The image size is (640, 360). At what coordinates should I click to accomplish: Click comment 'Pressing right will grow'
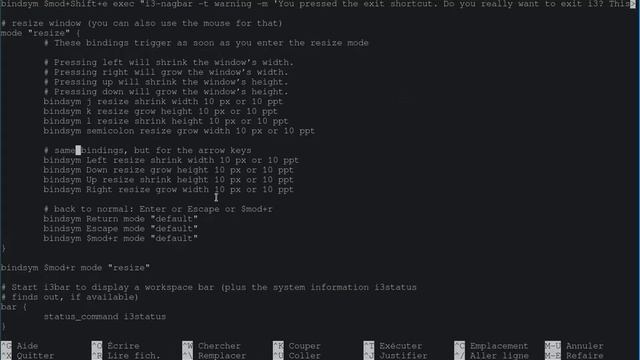(166, 72)
